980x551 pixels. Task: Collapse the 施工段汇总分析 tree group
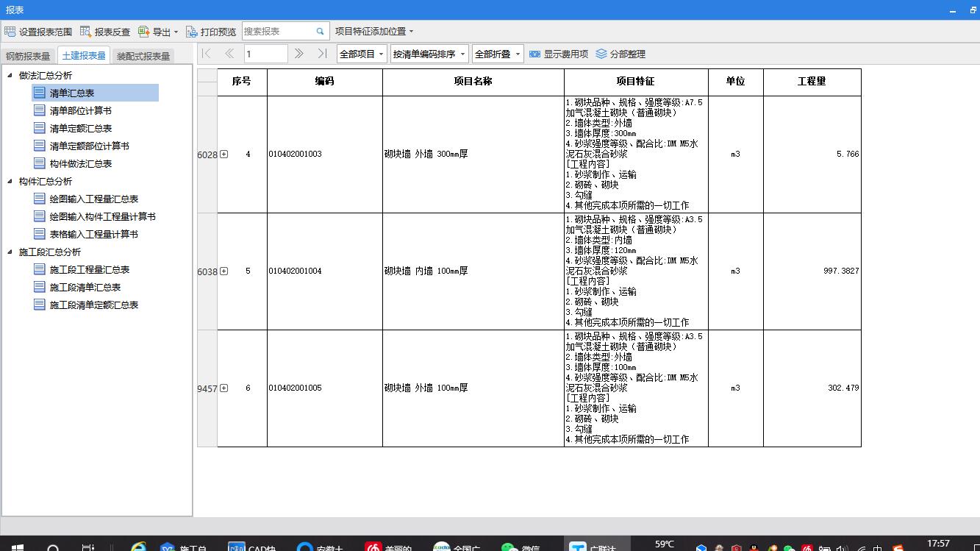pyautogui.click(x=10, y=252)
